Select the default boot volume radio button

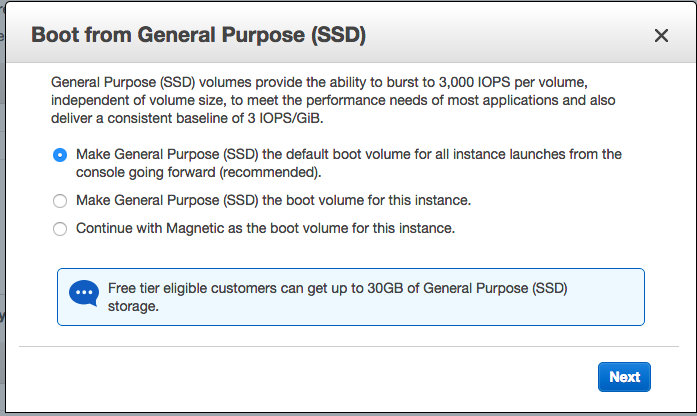(x=60, y=155)
